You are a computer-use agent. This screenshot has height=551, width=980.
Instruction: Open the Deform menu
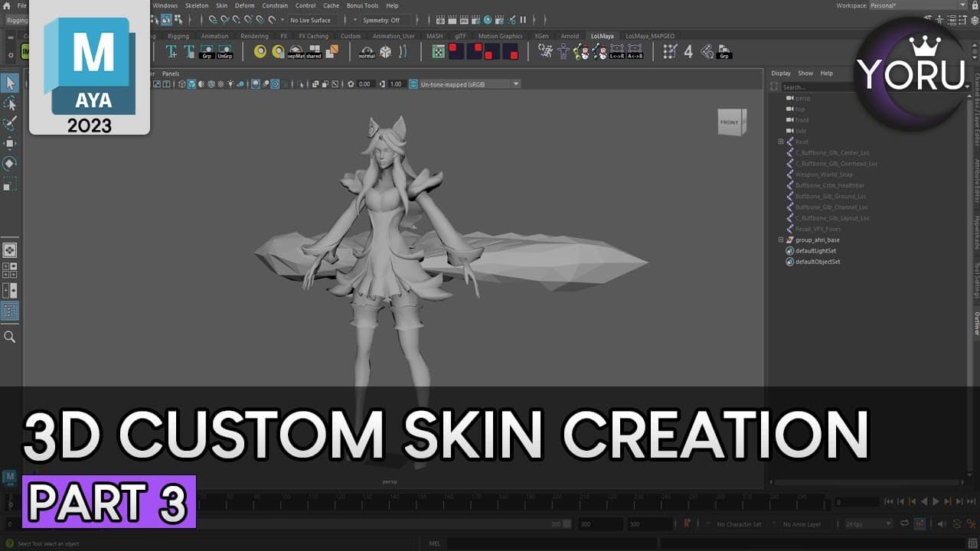pyautogui.click(x=245, y=5)
